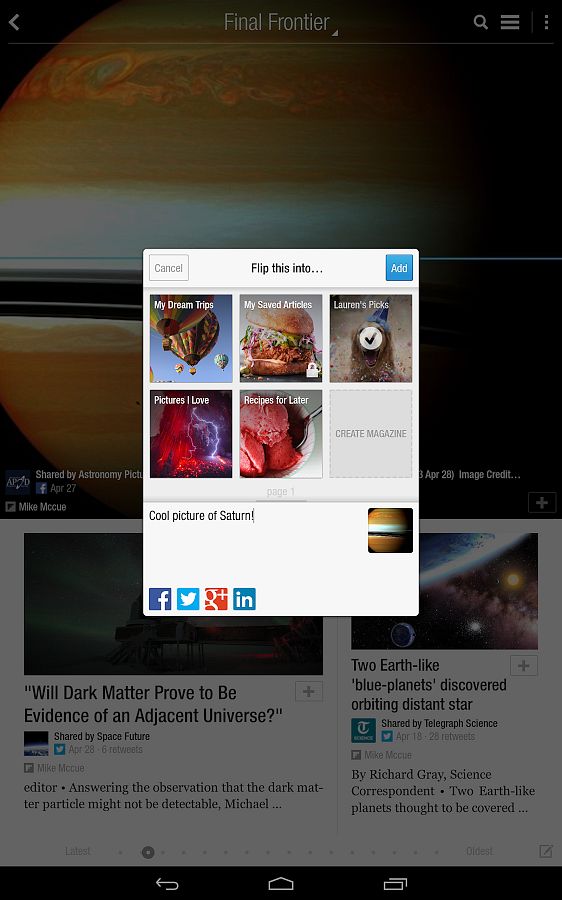
Task: Flip the Dark Matter article with plus
Action: pos(309,692)
